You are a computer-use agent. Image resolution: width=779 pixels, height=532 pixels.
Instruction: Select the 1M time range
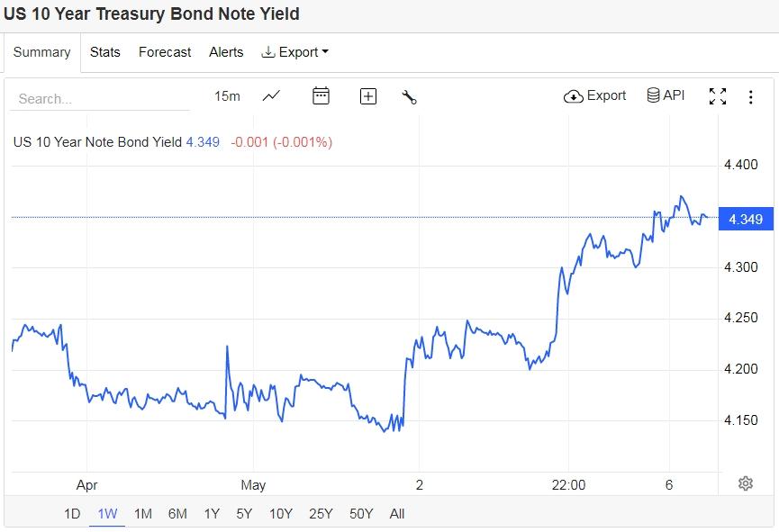pos(142,514)
